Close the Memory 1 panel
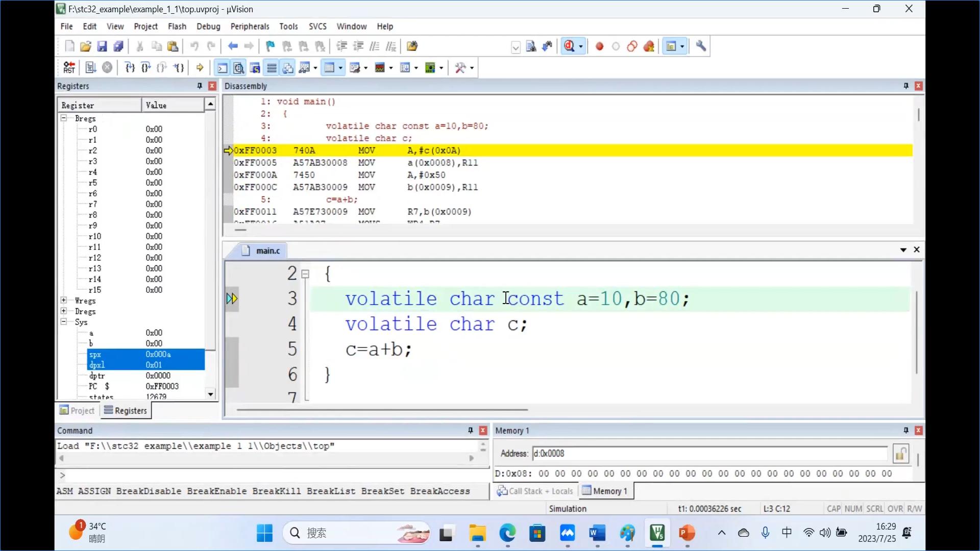The width and height of the screenshot is (980, 551). (x=918, y=431)
